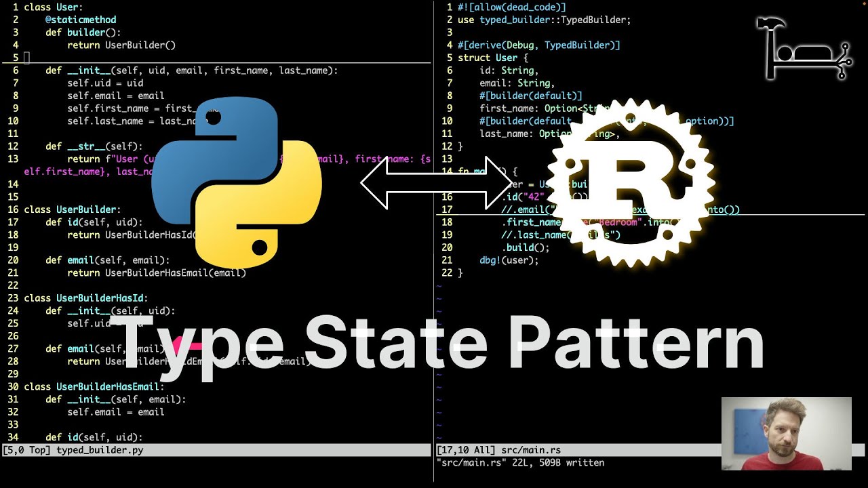Click the cursor block on line 5
The width and height of the screenshot is (868, 488).
pyautogui.click(x=26, y=58)
